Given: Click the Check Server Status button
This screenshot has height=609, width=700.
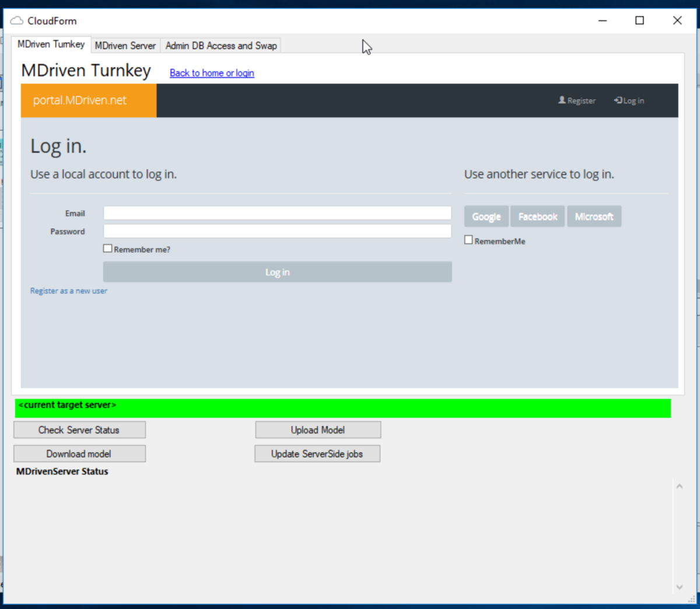Looking at the screenshot, I should (79, 430).
